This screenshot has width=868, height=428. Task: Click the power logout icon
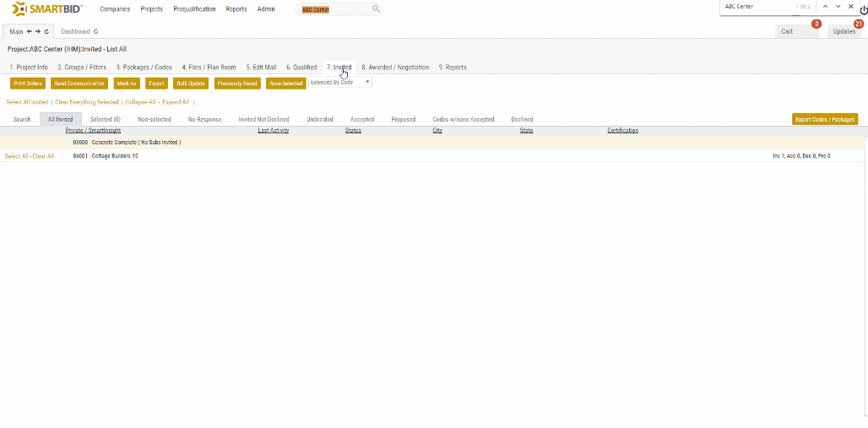(864, 10)
